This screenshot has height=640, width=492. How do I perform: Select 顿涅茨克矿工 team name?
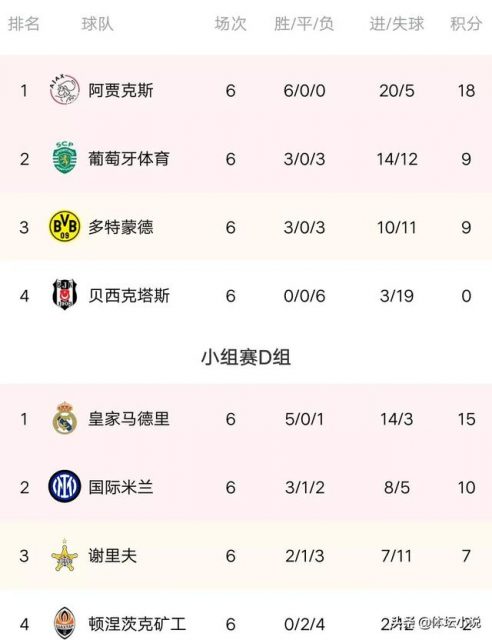click(137, 624)
